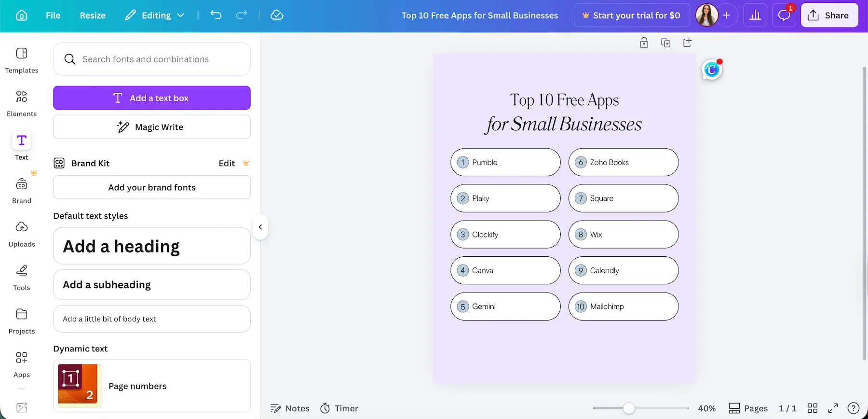The height and width of the screenshot is (419, 868).
Task: Select the Text tab
Action: point(22,146)
